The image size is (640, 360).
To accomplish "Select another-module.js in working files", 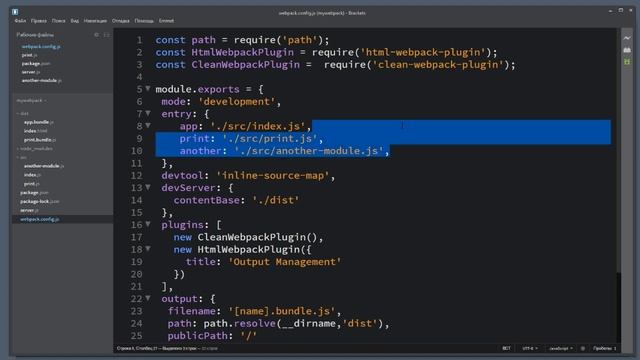I will [x=42, y=81].
